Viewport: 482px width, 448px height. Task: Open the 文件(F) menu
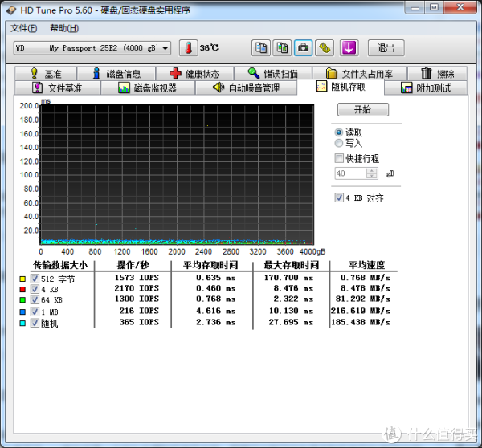(x=23, y=28)
